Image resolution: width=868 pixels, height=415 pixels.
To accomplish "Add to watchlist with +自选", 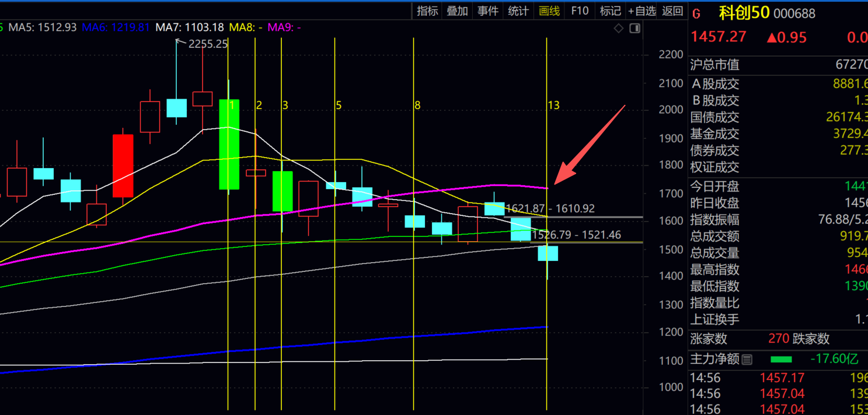I will 642,11.
